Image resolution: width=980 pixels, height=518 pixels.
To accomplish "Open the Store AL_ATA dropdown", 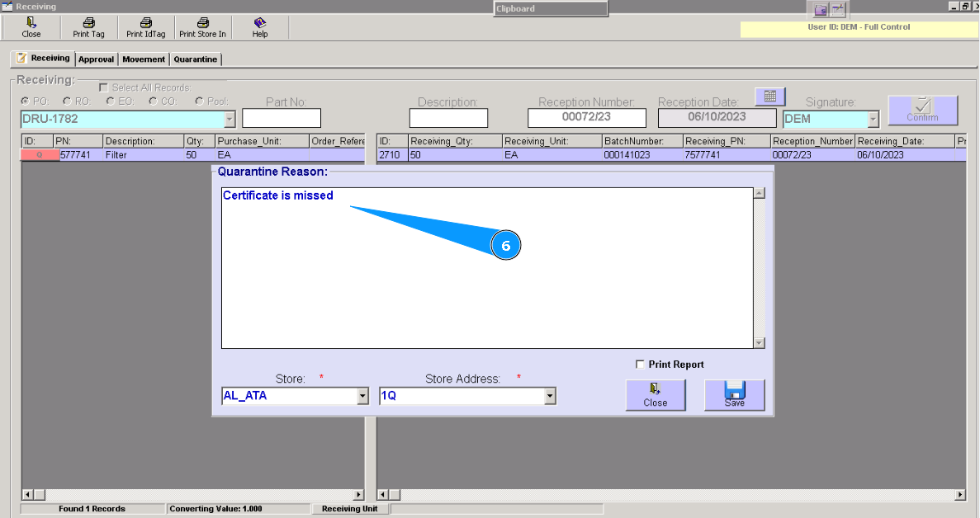I will [362, 396].
